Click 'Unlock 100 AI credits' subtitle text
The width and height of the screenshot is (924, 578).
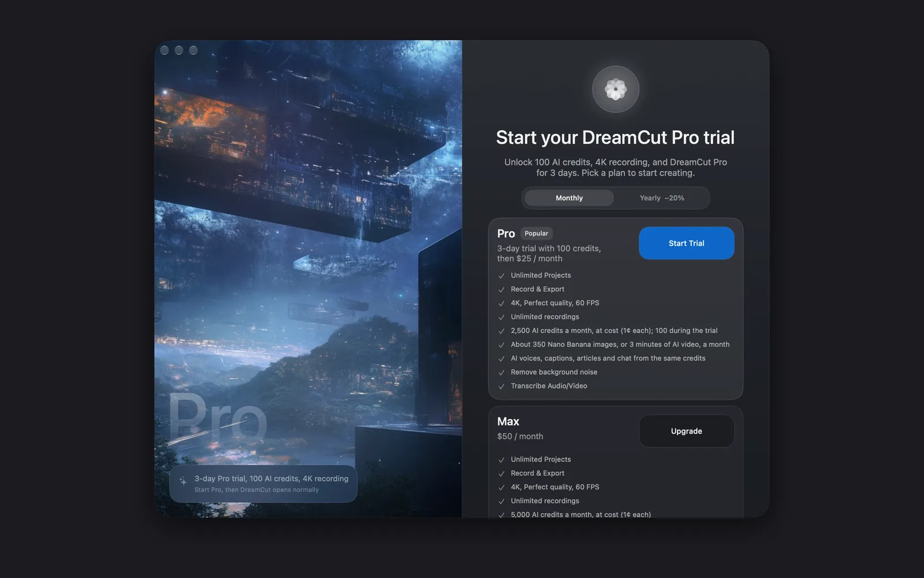point(616,168)
